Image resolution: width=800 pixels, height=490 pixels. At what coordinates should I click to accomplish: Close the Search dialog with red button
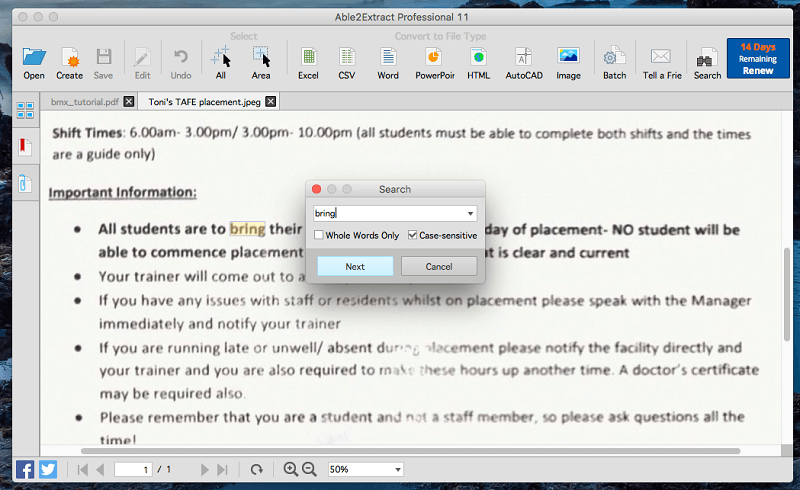pos(316,189)
